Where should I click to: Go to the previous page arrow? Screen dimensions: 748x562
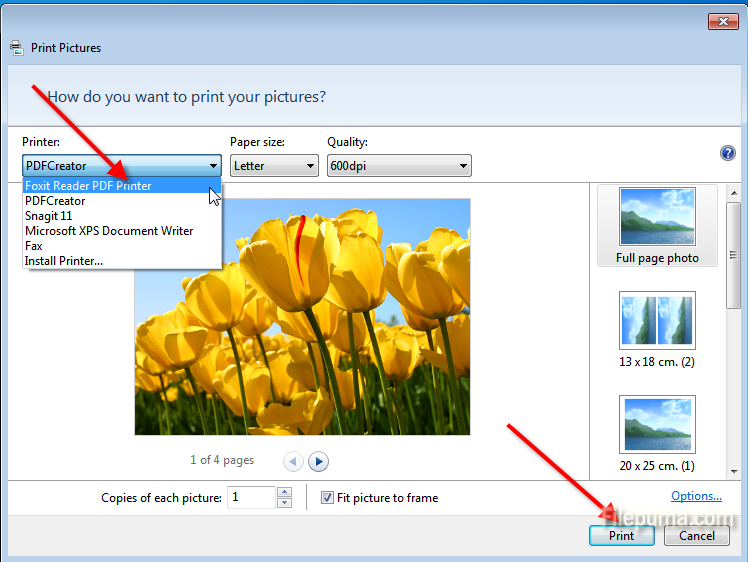293,461
